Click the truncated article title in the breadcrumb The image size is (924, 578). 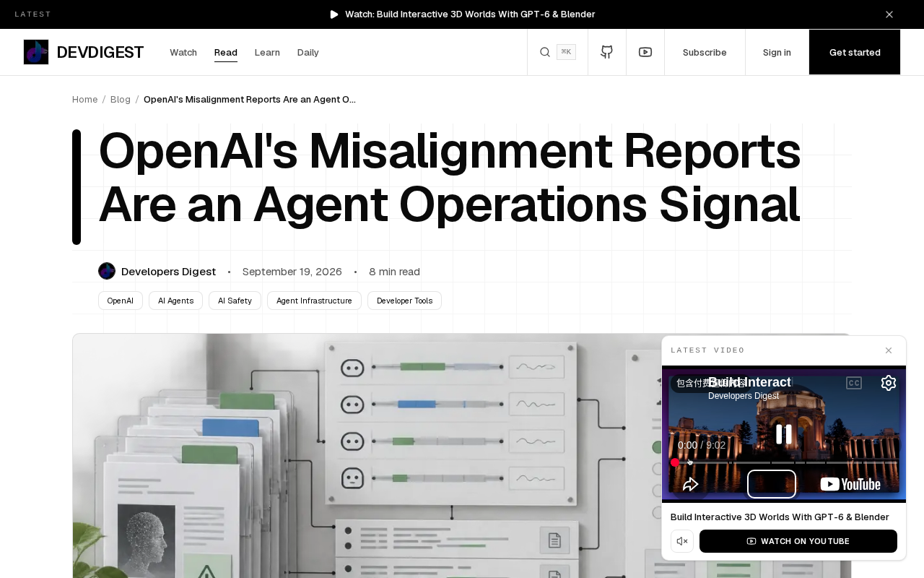[250, 99]
